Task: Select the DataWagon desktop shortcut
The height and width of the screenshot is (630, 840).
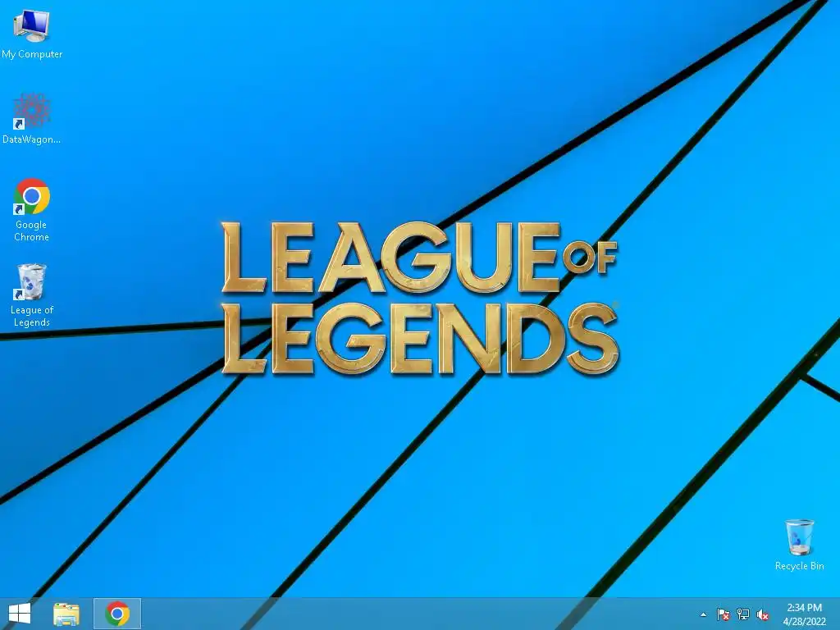Action: pyautogui.click(x=32, y=118)
